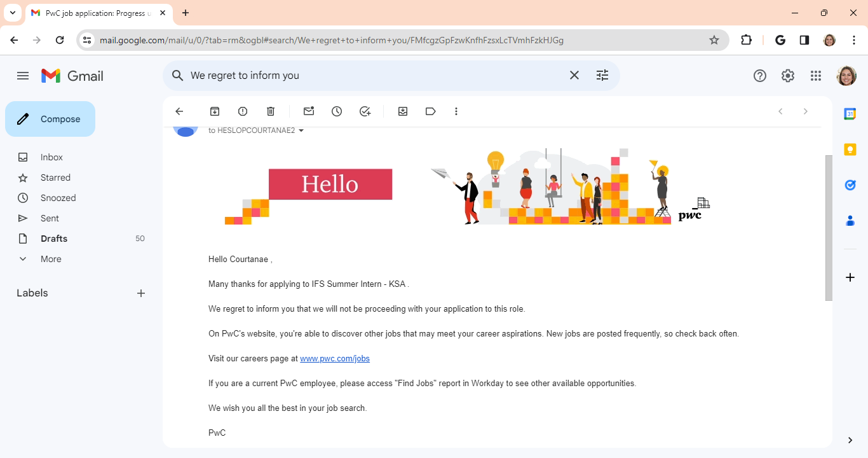The image size is (868, 458).
Task: Open the Gmail main menu hamburger
Action: point(23,76)
